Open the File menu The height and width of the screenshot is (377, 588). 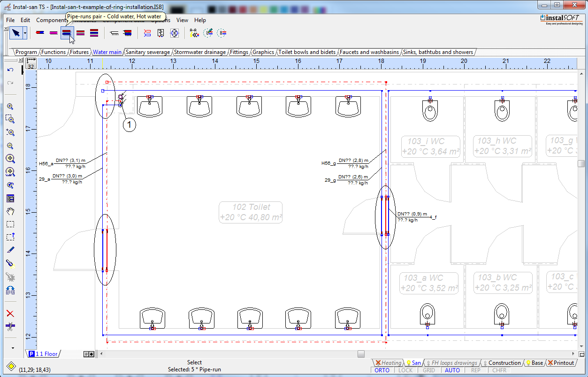coord(10,20)
